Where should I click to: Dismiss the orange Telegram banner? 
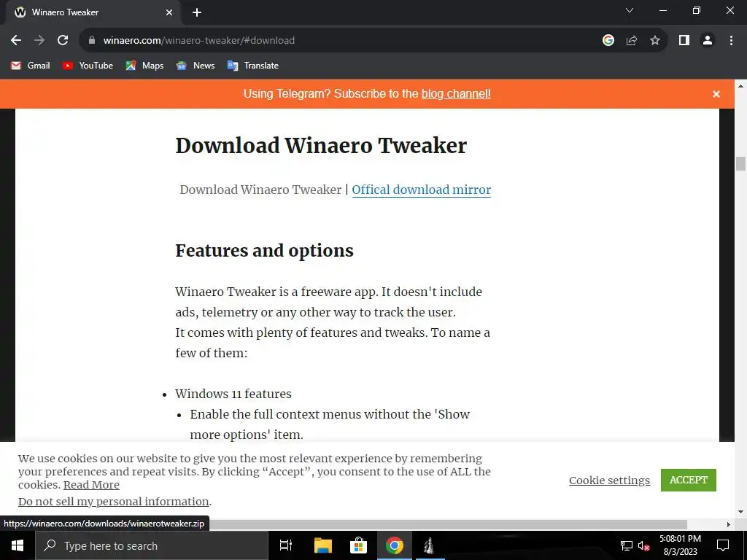coord(716,94)
